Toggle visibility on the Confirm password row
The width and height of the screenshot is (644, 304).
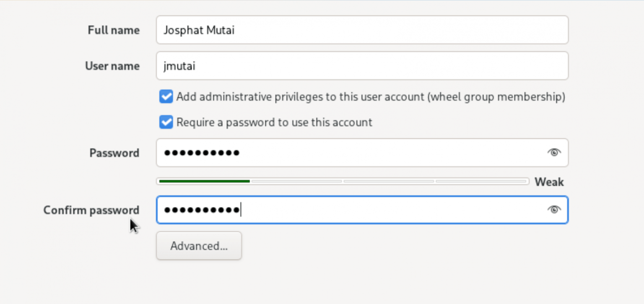point(554,210)
